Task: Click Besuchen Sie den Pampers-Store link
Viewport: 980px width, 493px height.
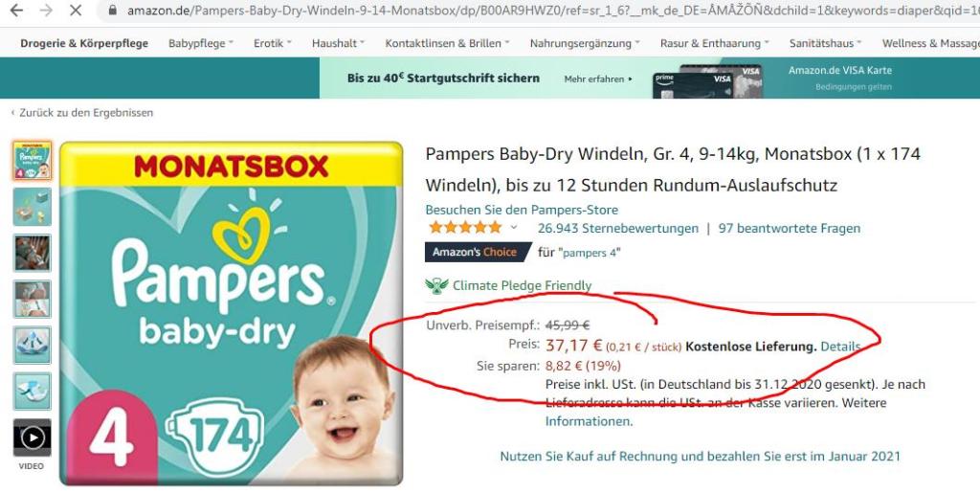Action: pyautogui.click(x=522, y=210)
